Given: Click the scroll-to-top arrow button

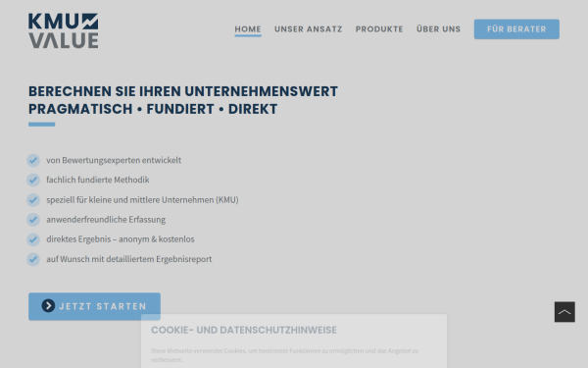Looking at the screenshot, I should pos(564,312).
